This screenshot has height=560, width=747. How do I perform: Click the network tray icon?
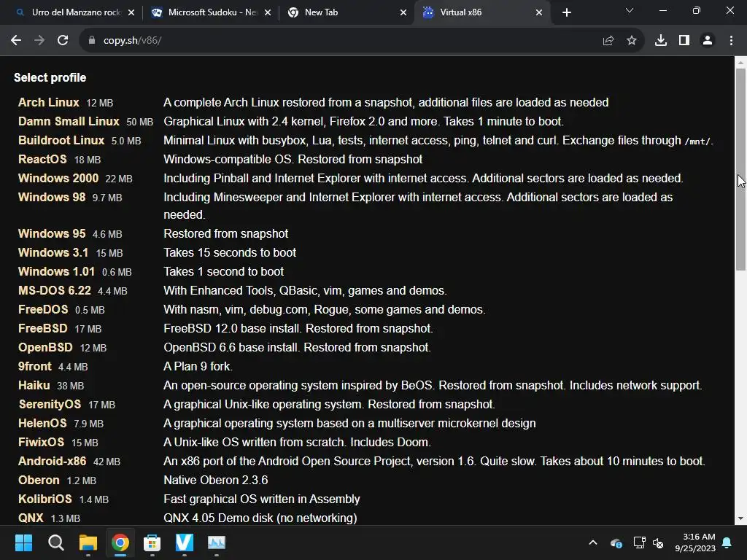tap(639, 542)
